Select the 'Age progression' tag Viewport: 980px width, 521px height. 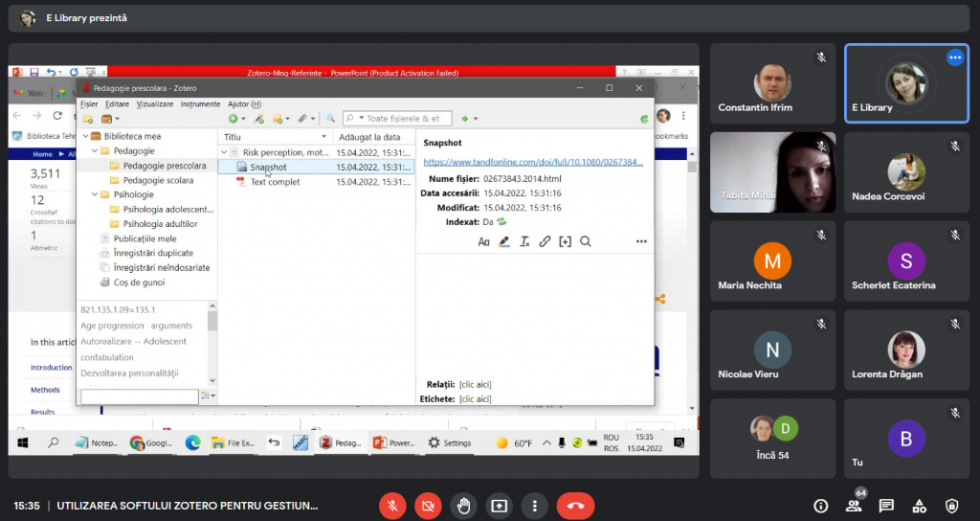113,326
